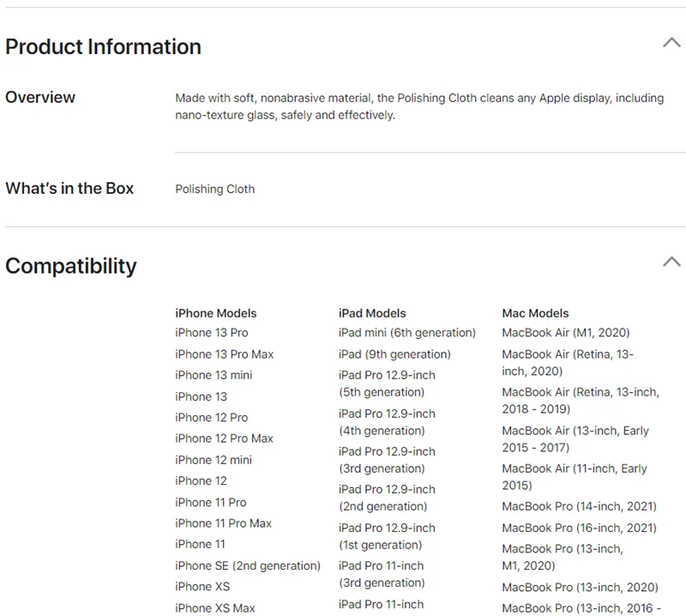The width and height of the screenshot is (686, 616).
Task: Click iPhone SE (2nd generation) entry
Action: click(x=248, y=565)
